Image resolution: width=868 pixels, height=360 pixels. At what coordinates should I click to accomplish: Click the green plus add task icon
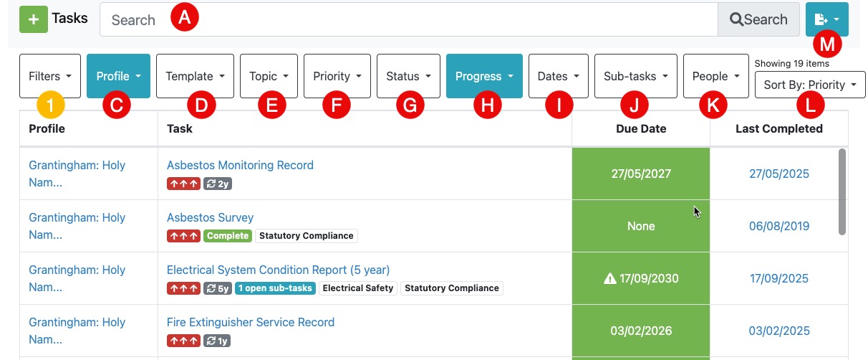click(33, 19)
